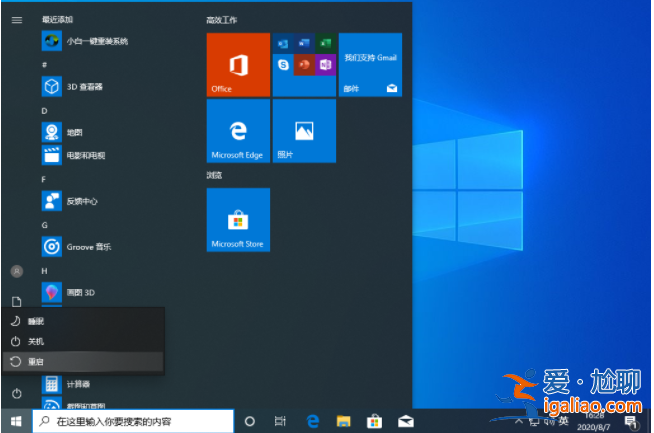Open 3D 查看器 app
This screenshot has height=433, width=654.
click(73, 87)
